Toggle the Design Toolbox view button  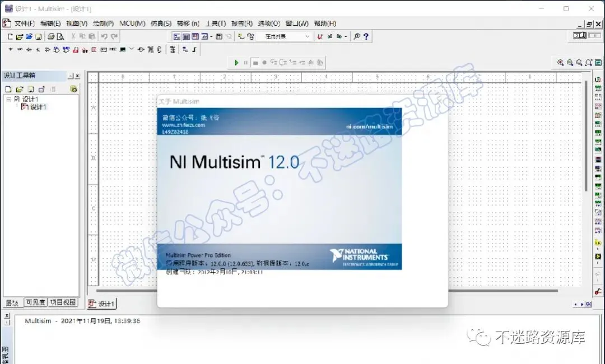(x=176, y=36)
